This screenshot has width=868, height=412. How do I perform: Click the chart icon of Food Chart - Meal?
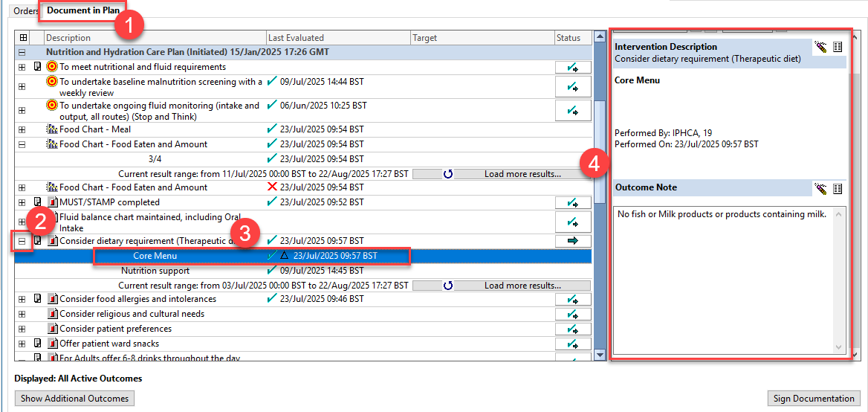pyautogui.click(x=53, y=129)
